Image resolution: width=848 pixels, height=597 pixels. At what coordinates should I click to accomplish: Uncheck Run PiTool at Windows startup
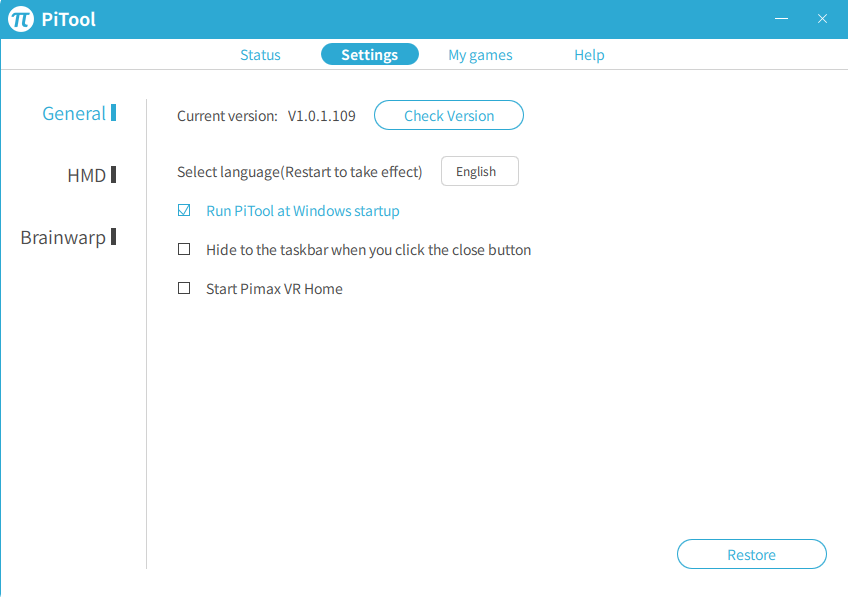pos(184,210)
